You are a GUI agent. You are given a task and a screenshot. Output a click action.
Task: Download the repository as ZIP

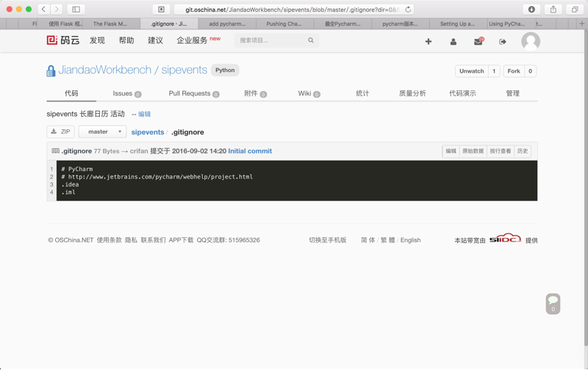pos(61,131)
